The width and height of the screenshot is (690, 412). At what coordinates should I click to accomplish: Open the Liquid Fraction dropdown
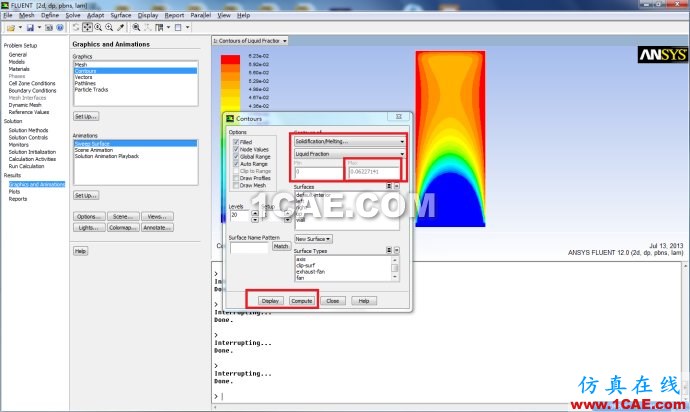[349, 154]
